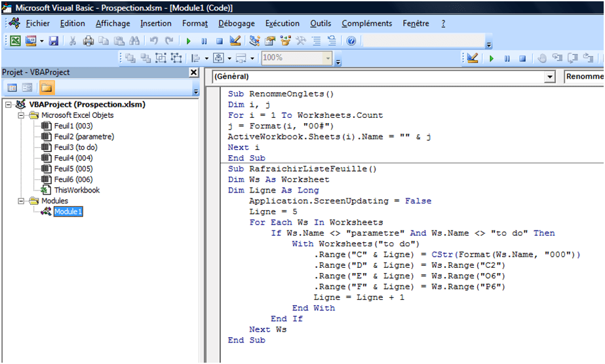Select ThisWorkbook in project tree

[77, 190]
